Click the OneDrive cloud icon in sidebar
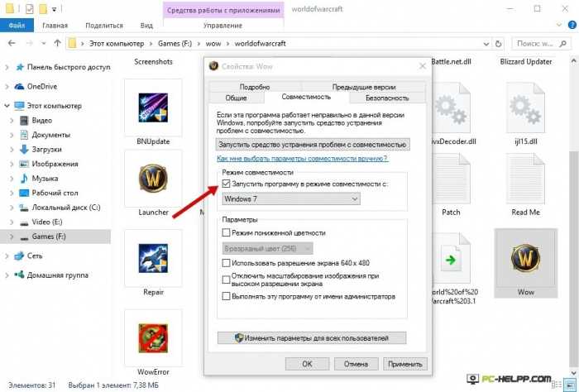This screenshot has height=392, width=579. [19, 86]
